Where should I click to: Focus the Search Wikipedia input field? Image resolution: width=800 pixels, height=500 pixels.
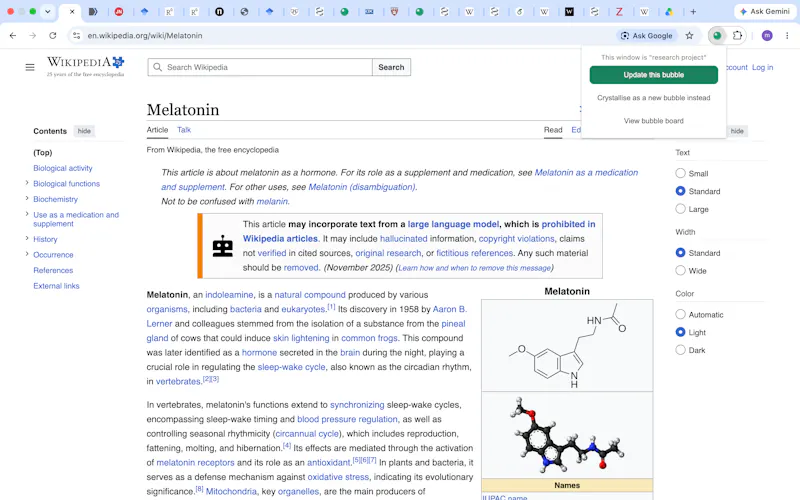click(260, 67)
